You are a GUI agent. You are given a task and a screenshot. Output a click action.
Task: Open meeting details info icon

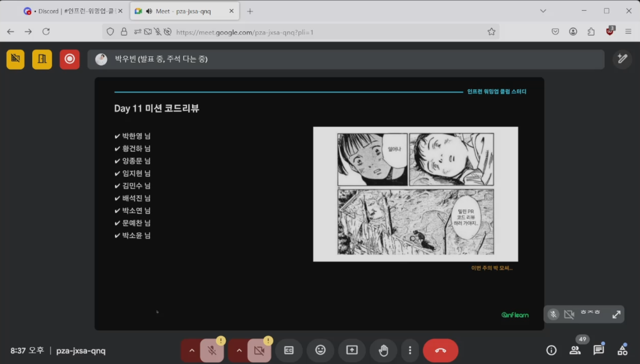click(x=551, y=350)
